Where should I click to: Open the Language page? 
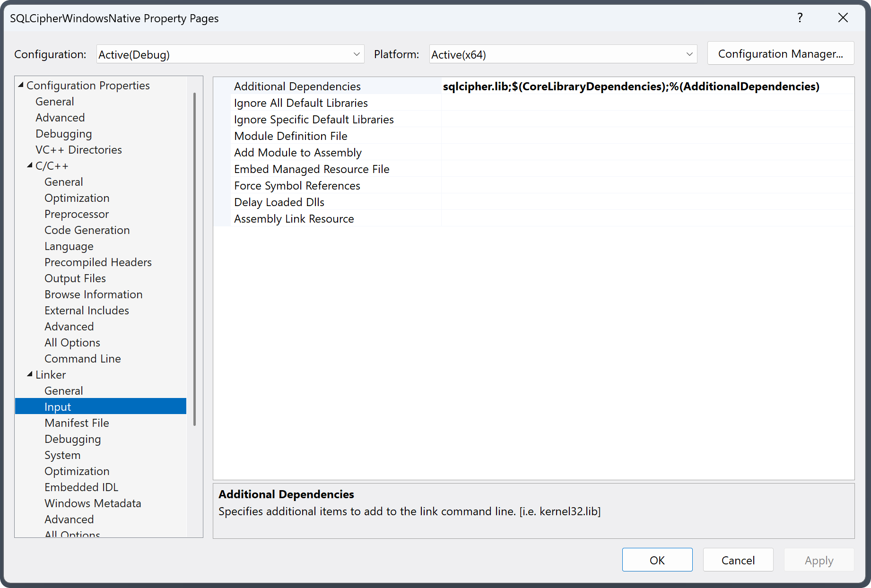click(69, 246)
